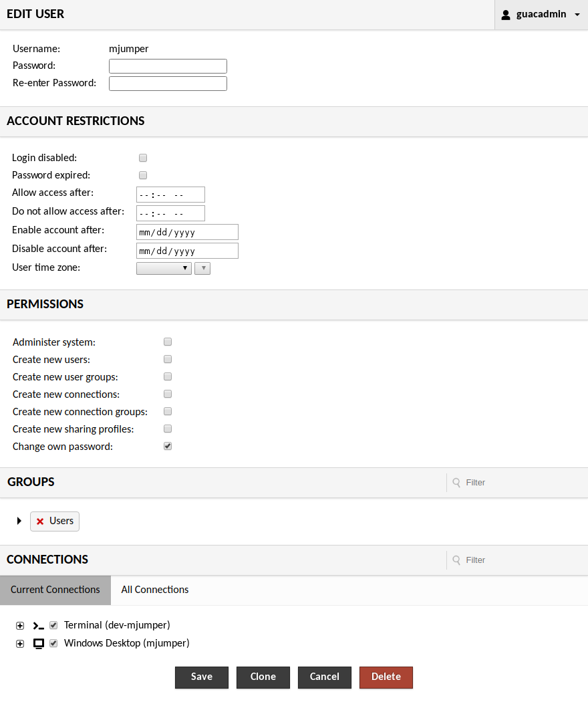Click the Enable account after date field

click(x=187, y=232)
